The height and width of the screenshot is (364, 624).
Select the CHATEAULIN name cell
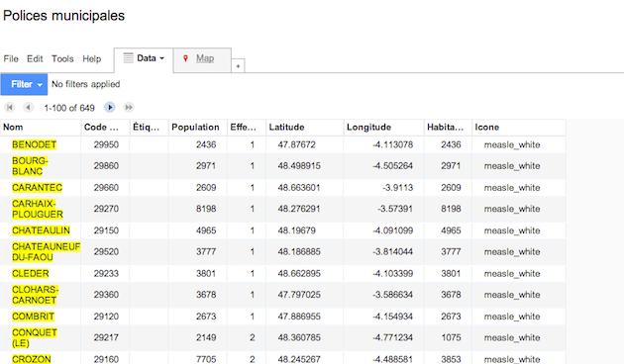point(41,230)
